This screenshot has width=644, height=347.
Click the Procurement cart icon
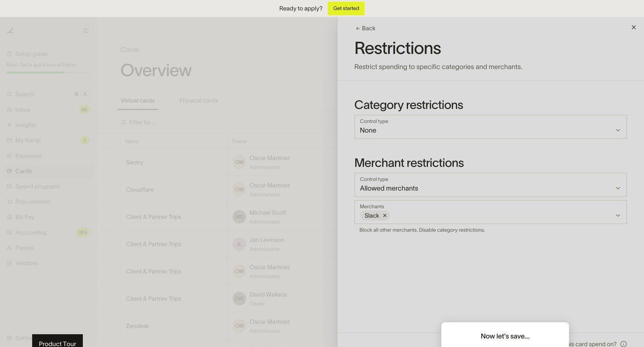[x=9, y=202]
